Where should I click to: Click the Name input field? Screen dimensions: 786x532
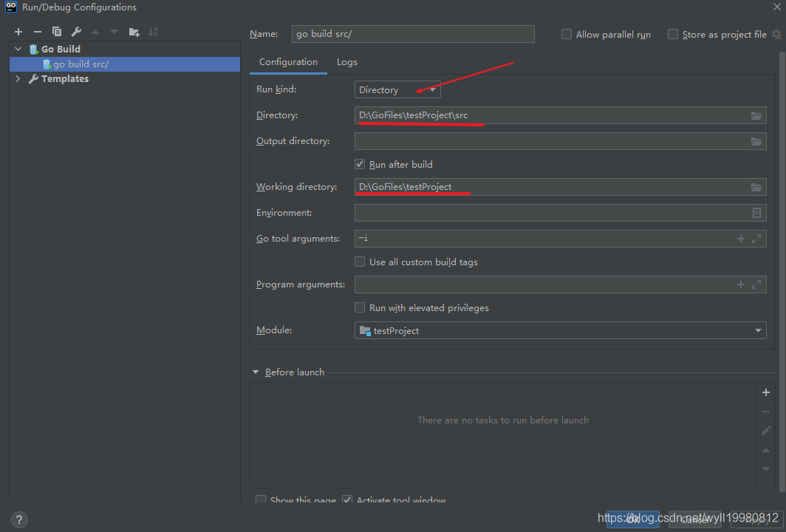[412, 34]
